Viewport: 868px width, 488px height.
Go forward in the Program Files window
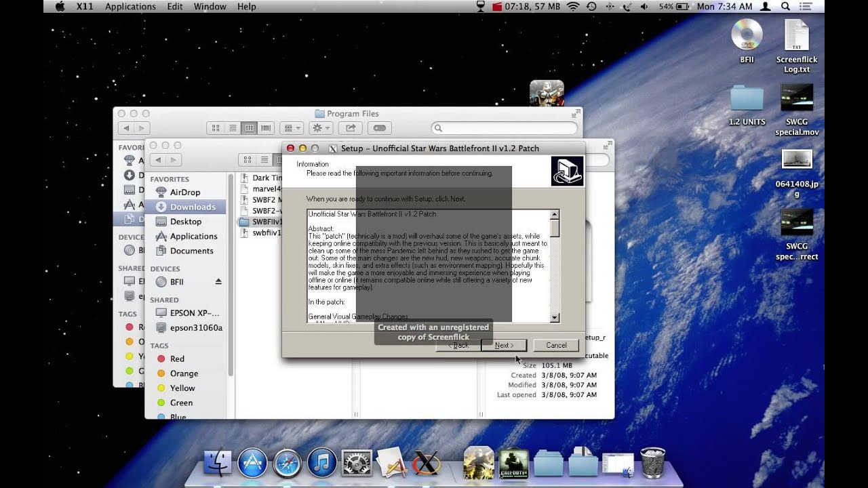coord(142,127)
